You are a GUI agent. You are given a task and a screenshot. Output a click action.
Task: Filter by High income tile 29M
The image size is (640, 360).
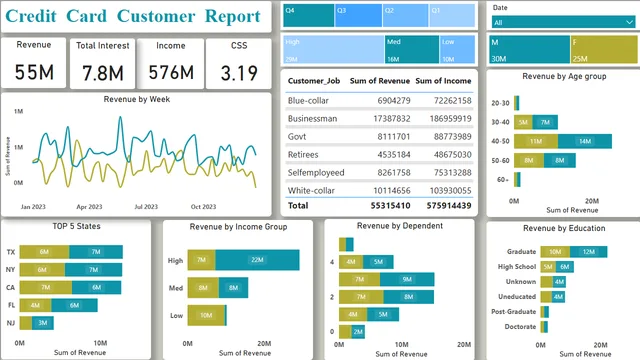point(333,49)
